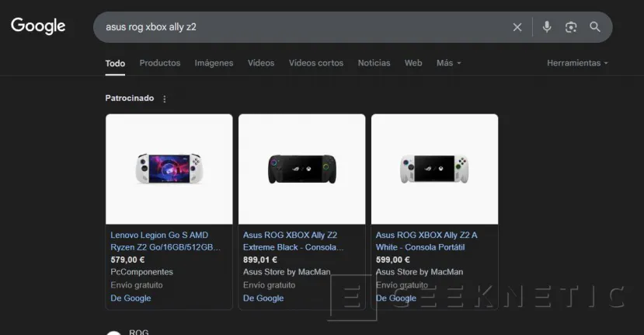Viewport: 644px width, 335px height.
Task: Select the Todo tab
Action: click(x=115, y=63)
